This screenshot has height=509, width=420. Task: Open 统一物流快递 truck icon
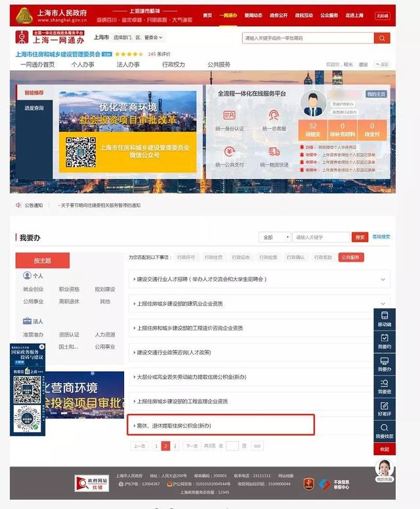274,152
